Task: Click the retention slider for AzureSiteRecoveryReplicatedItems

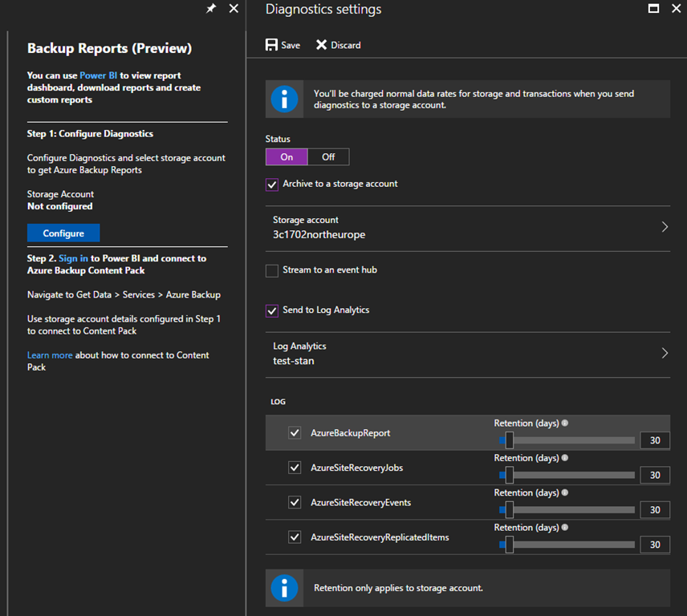Action: pyautogui.click(x=509, y=545)
